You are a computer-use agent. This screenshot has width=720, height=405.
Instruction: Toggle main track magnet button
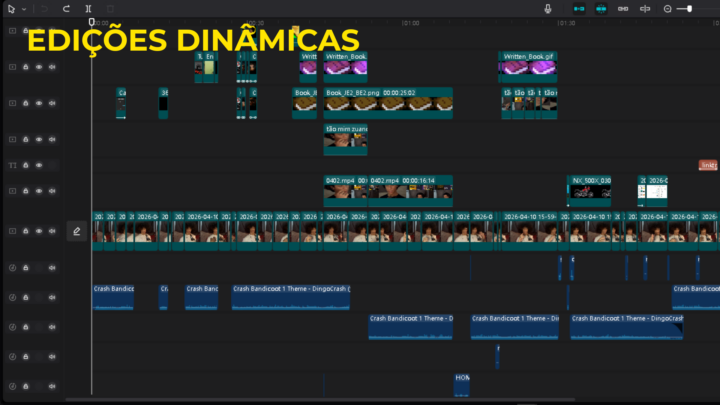click(x=576, y=8)
